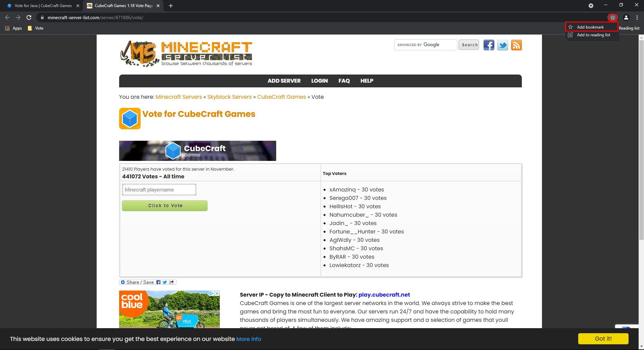Open Skyblock Servers breadcrumb link
This screenshot has height=350, width=644.
[230, 97]
